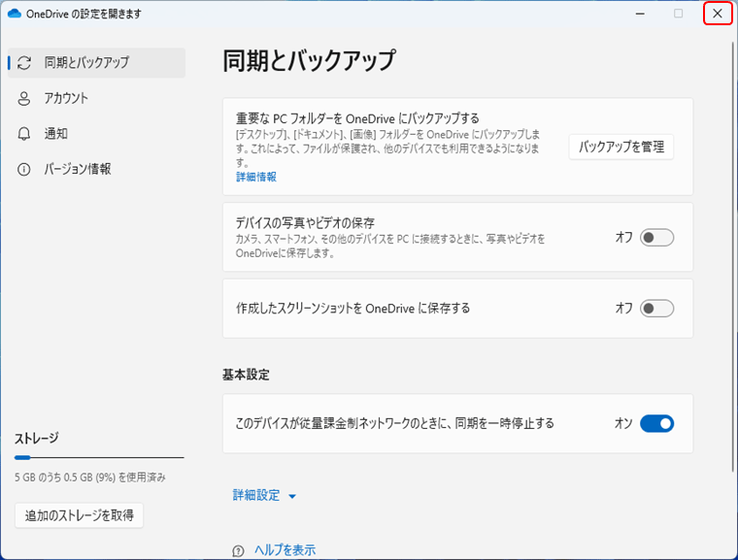Expand the 詳細設定 section
The image size is (738, 560).
256,495
